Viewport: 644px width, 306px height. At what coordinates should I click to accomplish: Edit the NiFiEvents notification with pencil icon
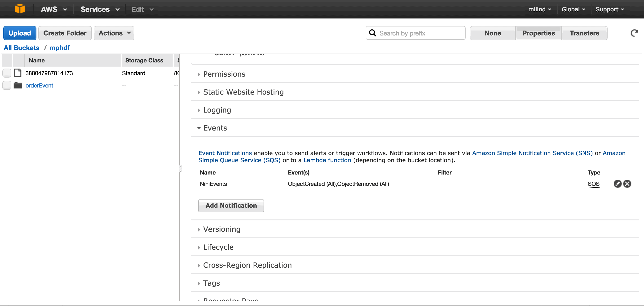617,184
